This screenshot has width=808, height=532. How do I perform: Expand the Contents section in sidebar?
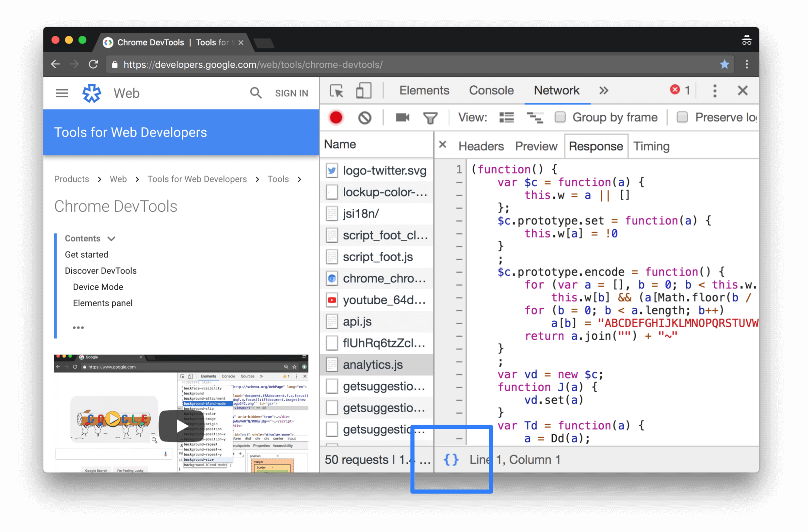point(111,238)
